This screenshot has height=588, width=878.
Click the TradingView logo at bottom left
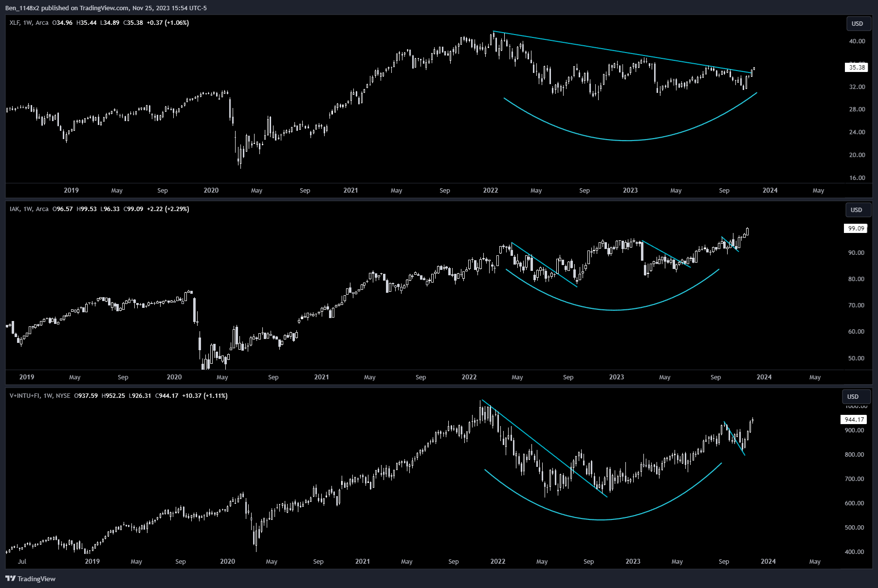point(30,579)
